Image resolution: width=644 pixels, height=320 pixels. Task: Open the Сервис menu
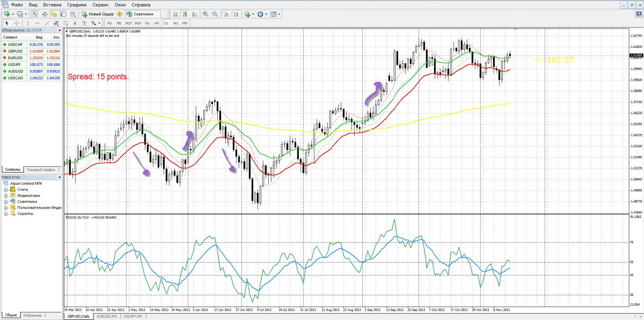pos(101,5)
